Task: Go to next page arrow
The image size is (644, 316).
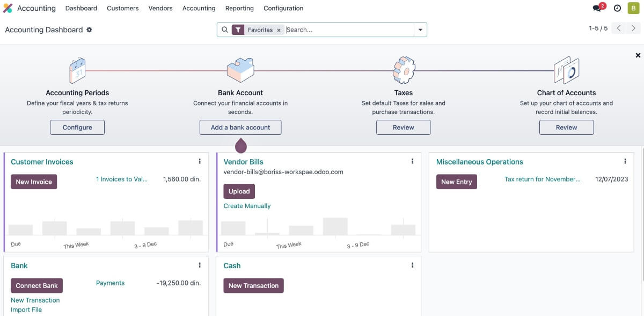Action: tap(633, 28)
